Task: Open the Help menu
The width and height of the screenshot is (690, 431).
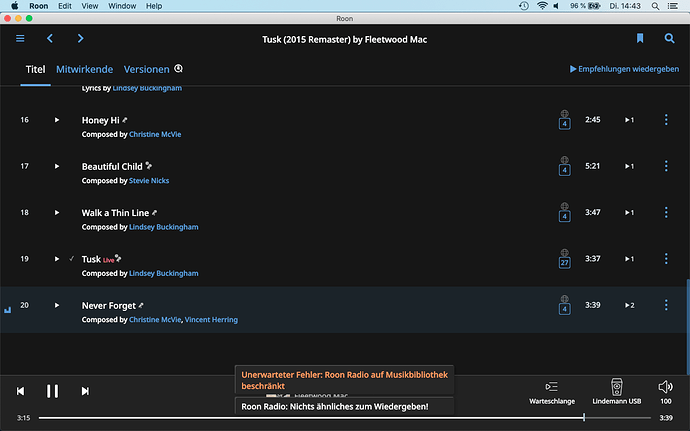Action: tap(154, 6)
